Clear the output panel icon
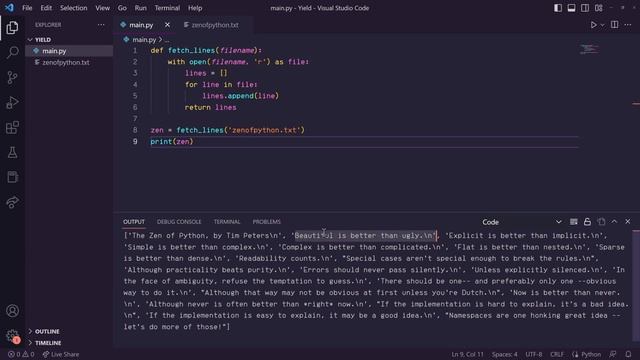The width and height of the screenshot is (640, 360). pyautogui.click(x=573, y=222)
